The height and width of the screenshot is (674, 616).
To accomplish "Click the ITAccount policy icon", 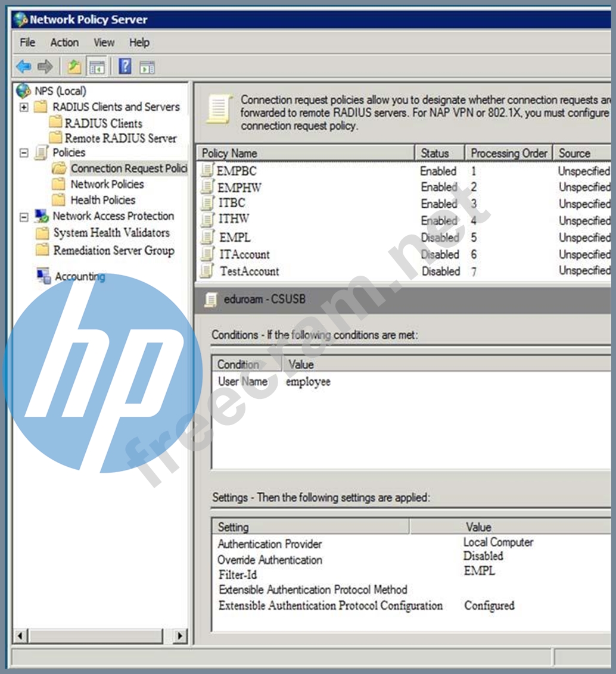I will click(x=207, y=254).
